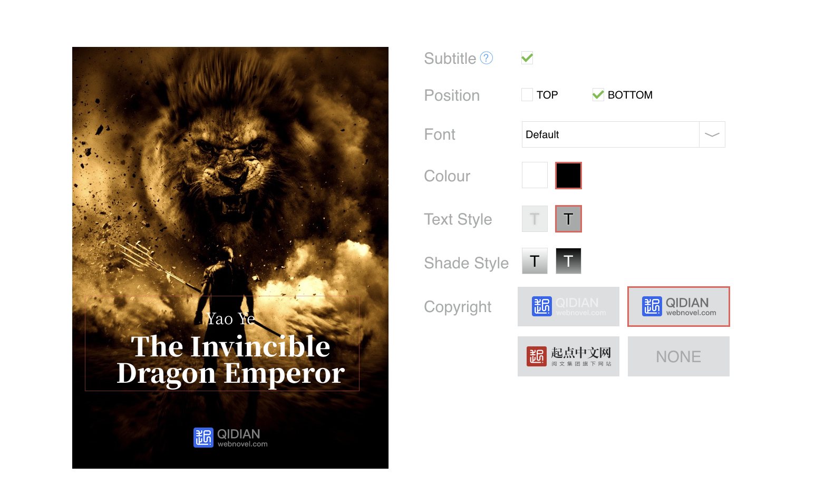
Task: Click the Yao Ye subtitle on cover
Action: (230, 319)
